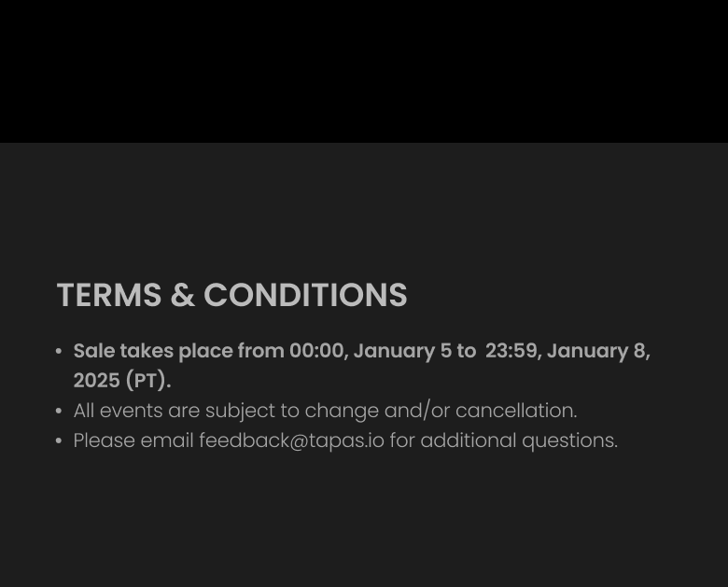Click the 'Sale takes place' bold text
This screenshot has height=587, width=728.
pyautogui.click(x=152, y=351)
